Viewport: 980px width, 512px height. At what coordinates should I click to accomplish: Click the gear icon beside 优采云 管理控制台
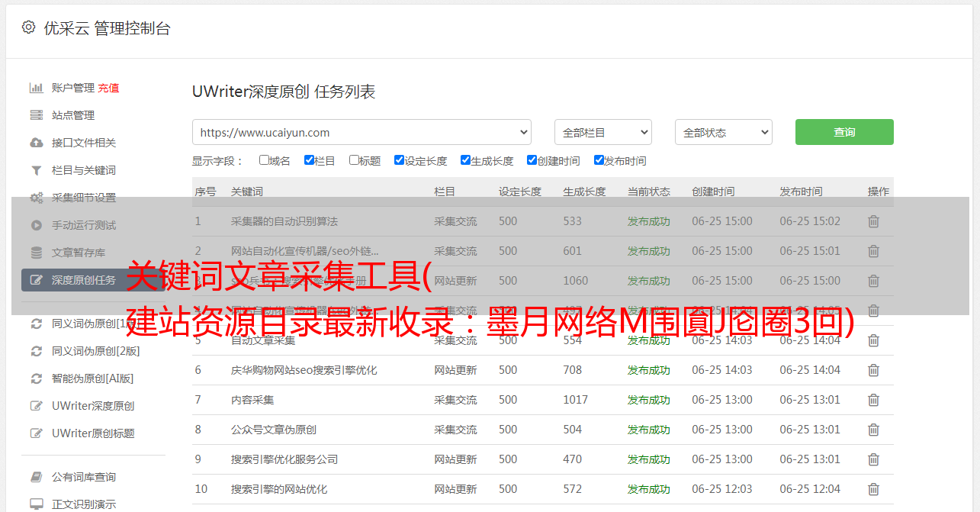point(28,27)
